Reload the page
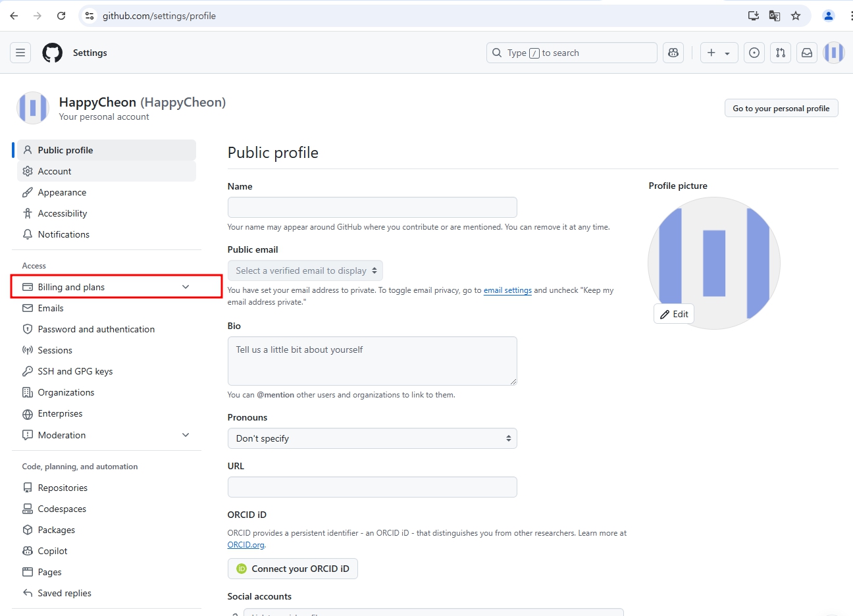853x616 pixels. tap(61, 16)
